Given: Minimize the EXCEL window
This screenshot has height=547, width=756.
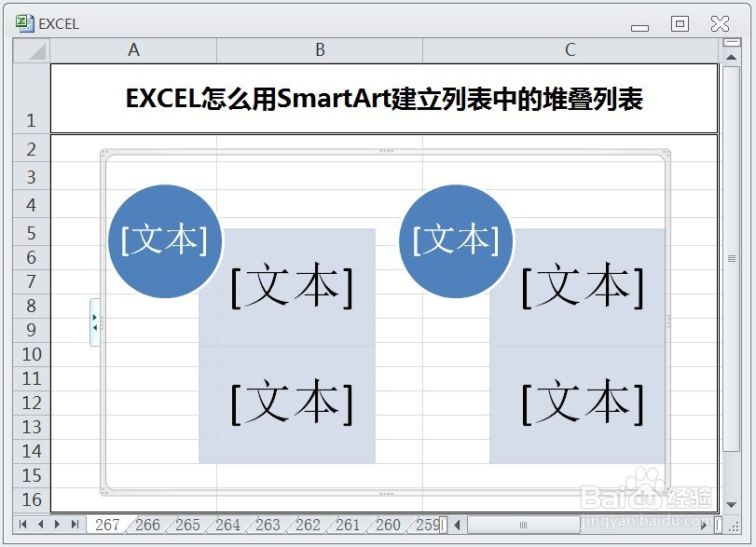Looking at the screenshot, I should click(639, 27).
